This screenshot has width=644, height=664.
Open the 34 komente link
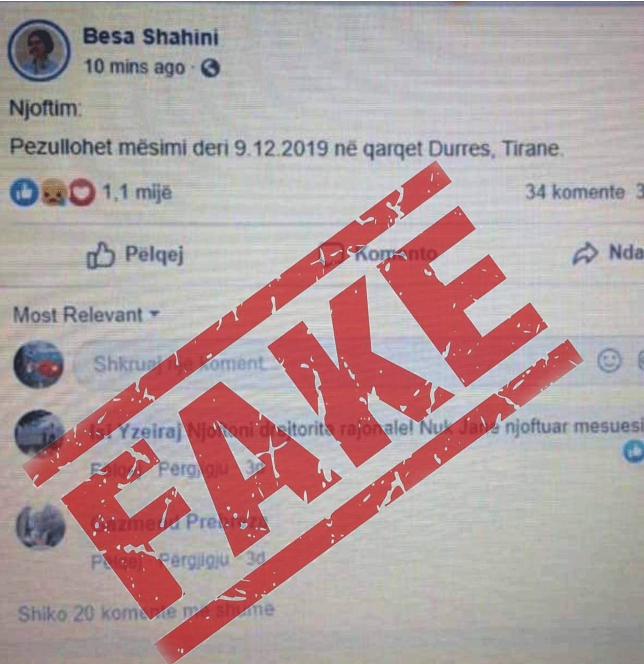click(x=574, y=192)
